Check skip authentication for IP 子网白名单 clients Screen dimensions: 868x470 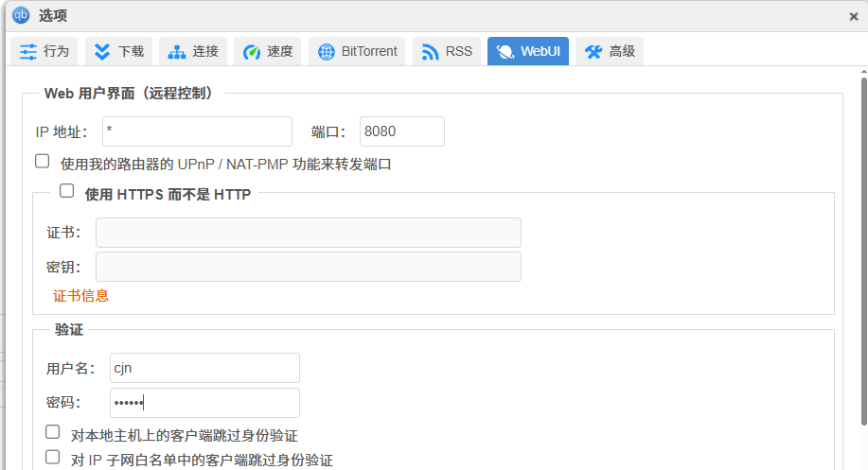tap(53, 458)
